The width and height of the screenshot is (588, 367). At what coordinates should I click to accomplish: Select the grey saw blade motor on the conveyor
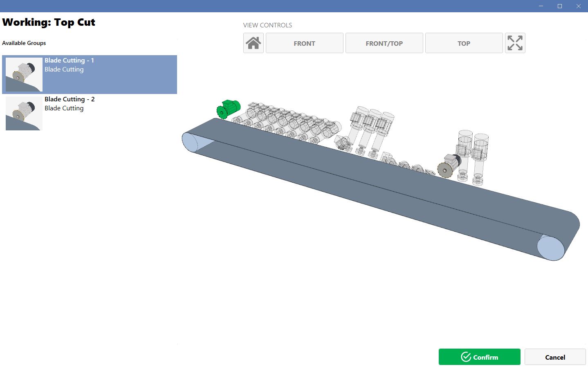pos(449,166)
